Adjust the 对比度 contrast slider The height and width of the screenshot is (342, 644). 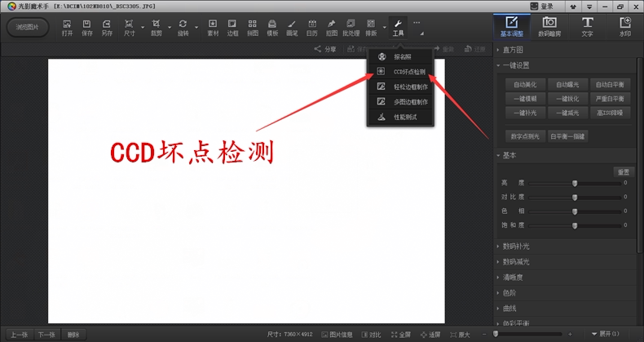(575, 198)
